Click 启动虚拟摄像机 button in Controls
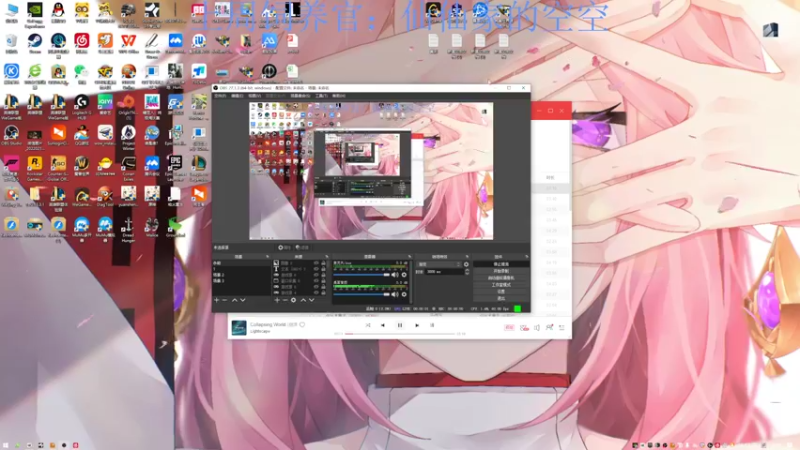800x450 pixels. (x=501, y=278)
